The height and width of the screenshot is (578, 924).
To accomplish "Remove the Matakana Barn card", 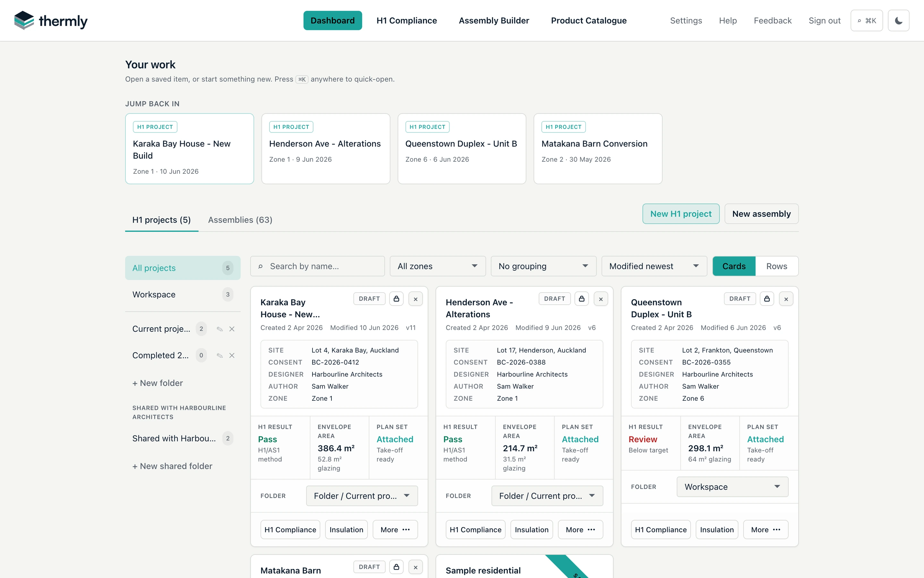I will click(415, 567).
